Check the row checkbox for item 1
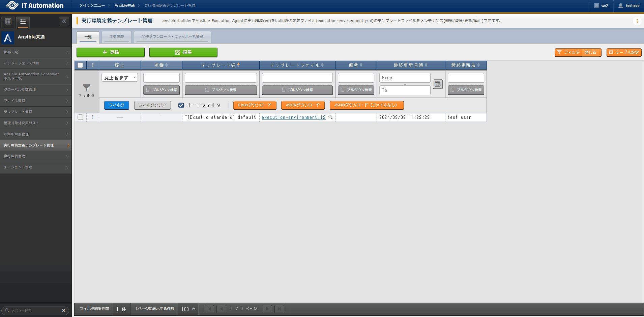Screen dimensions: 644x317 80,117
